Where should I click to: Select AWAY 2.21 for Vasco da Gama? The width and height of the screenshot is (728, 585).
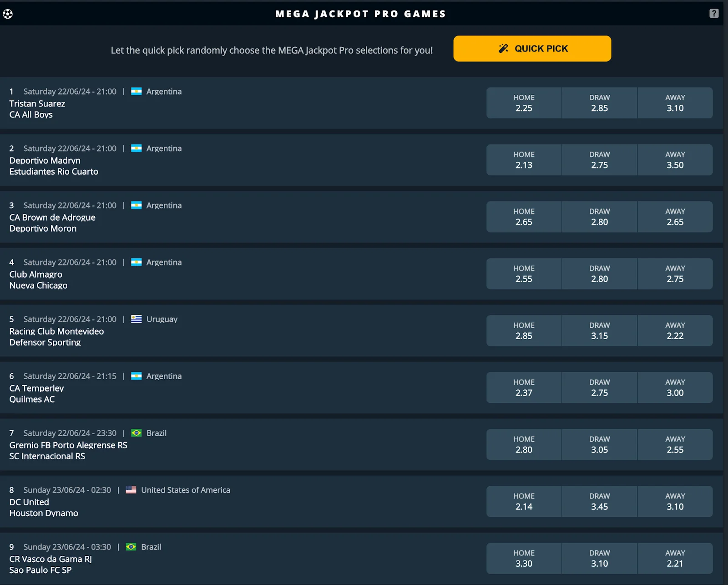[x=675, y=558]
